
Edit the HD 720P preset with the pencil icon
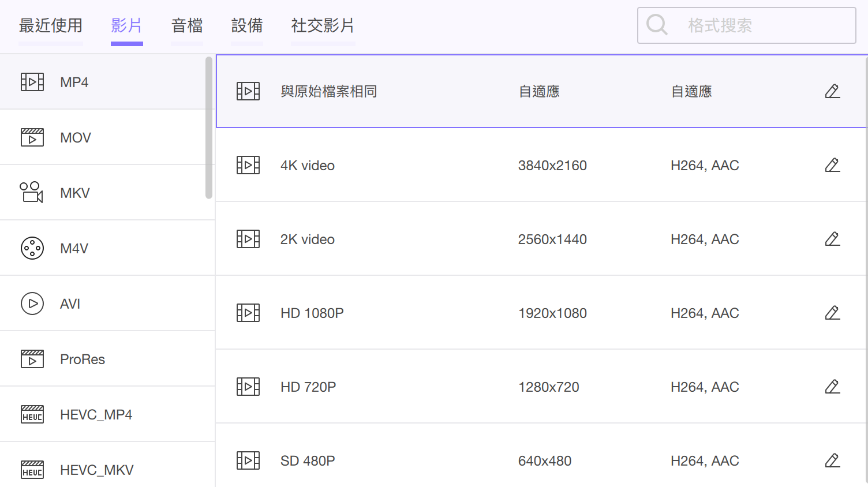point(832,387)
